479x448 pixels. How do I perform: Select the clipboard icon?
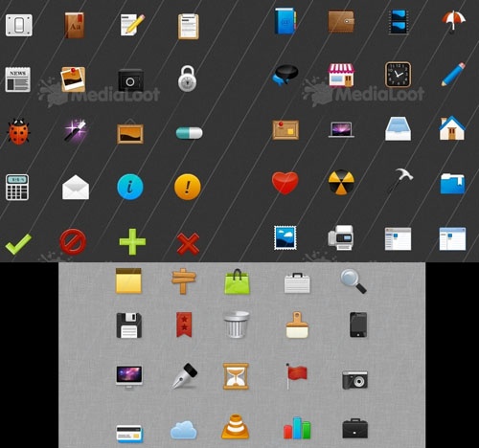[189, 26]
